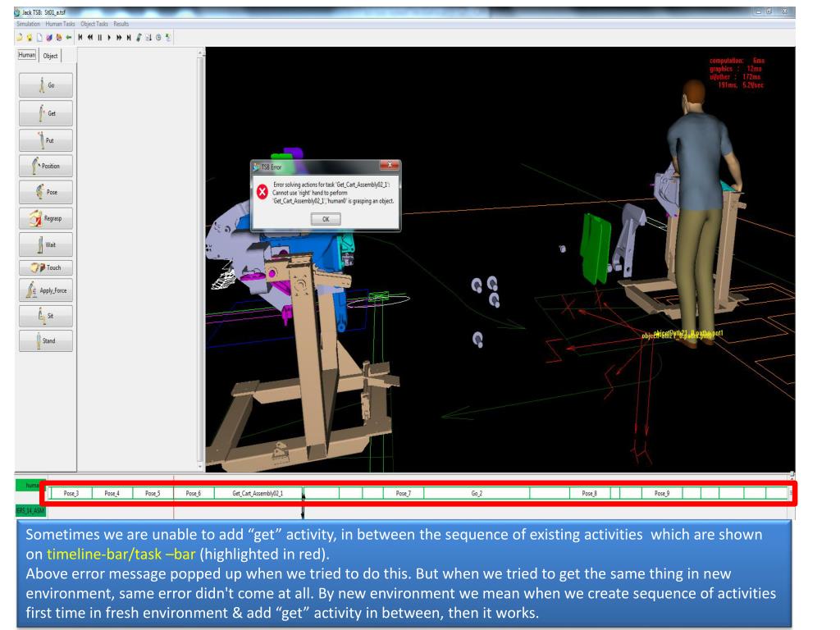Select Get_Cart_Assembly02_1 block in the timeline
This screenshot has width=840, height=630.
point(258,494)
